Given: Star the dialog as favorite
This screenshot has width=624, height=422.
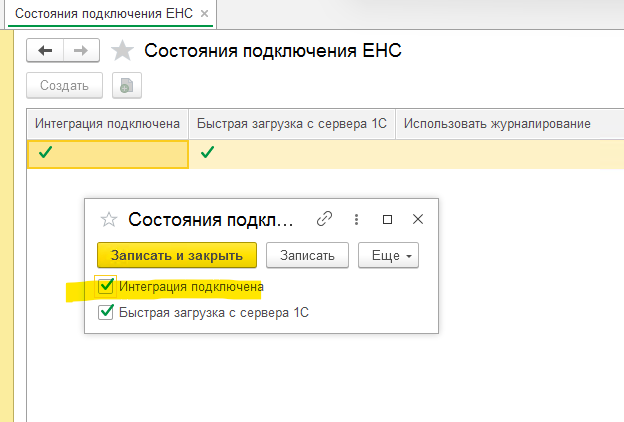Looking at the screenshot, I should coord(109,219).
